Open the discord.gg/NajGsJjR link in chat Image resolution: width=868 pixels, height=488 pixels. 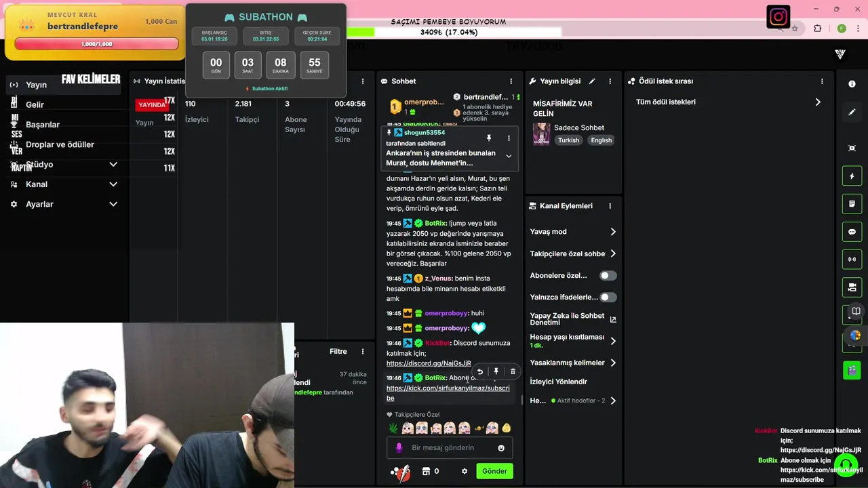click(429, 363)
